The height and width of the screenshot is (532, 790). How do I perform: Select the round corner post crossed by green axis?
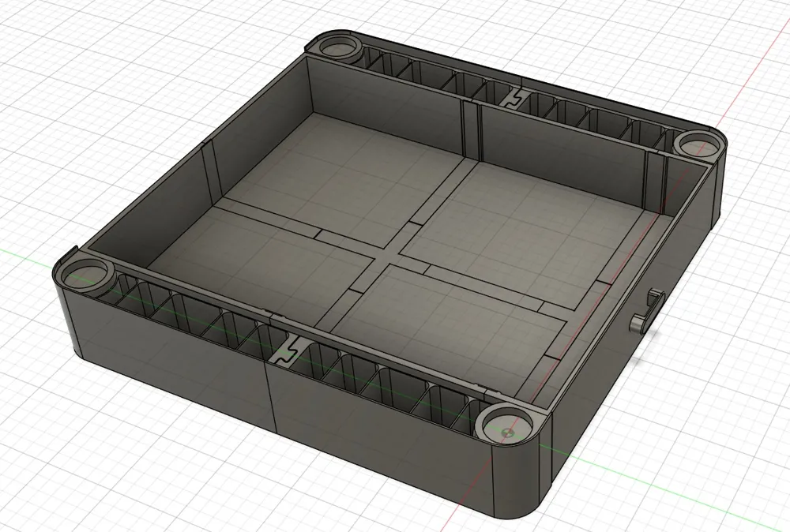click(x=85, y=275)
